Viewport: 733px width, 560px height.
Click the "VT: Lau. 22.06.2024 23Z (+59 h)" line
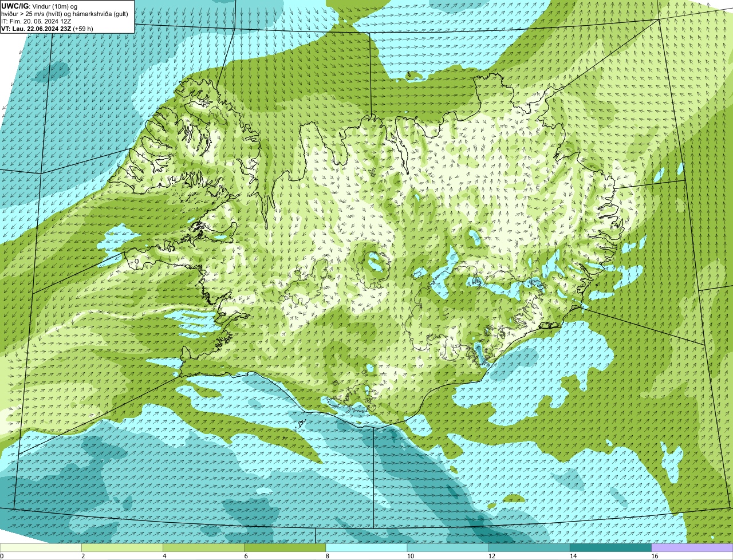pyautogui.click(x=47, y=29)
